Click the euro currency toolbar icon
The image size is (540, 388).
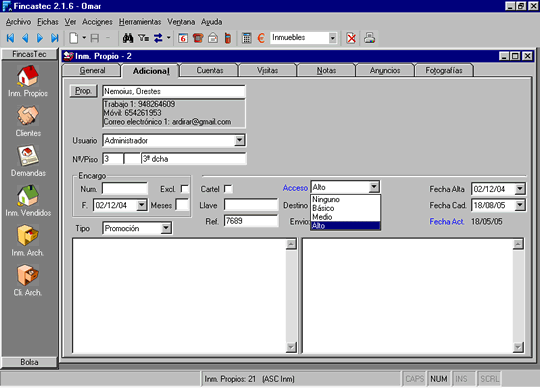[x=261, y=38]
